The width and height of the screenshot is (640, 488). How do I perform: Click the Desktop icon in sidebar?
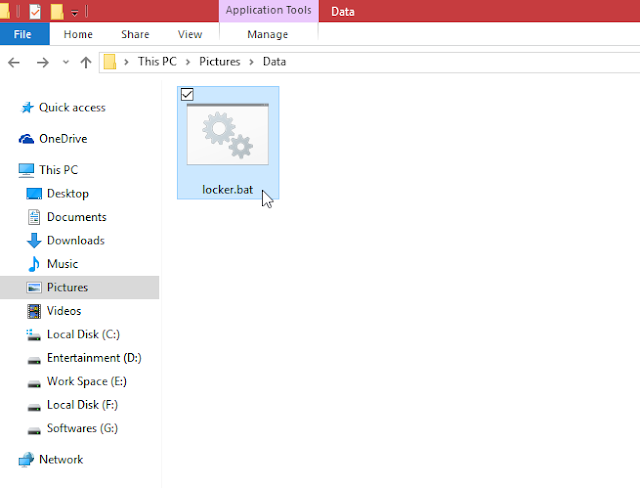[34, 194]
